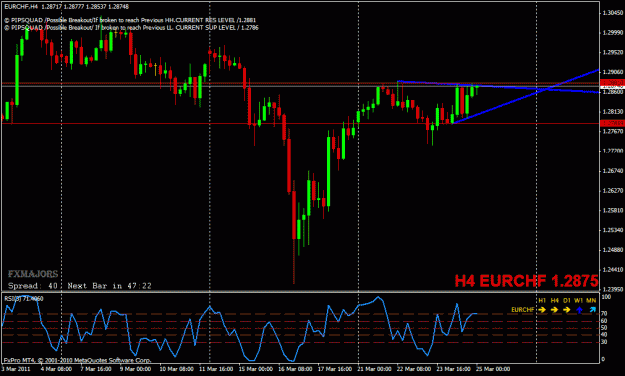The height and width of the screenshot is (376, 625).
Task: Click the H1 timeframe label
Action: coord(542,300)
